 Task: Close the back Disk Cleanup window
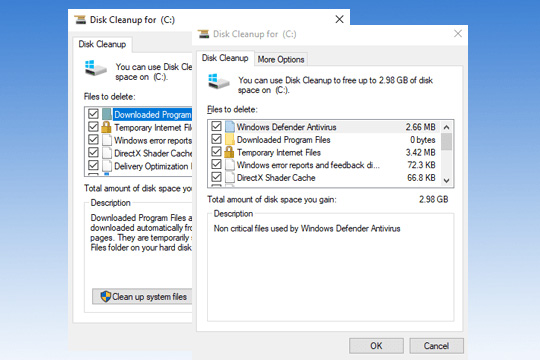340,19
